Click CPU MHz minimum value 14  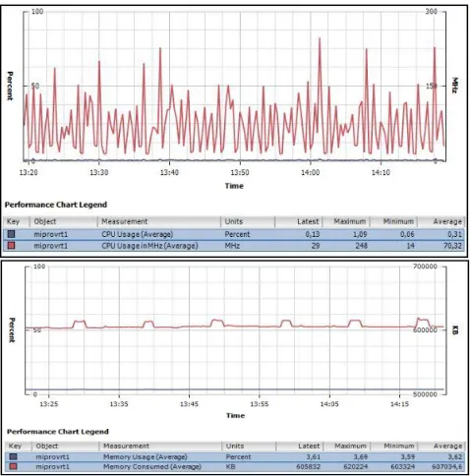[410, 246]
